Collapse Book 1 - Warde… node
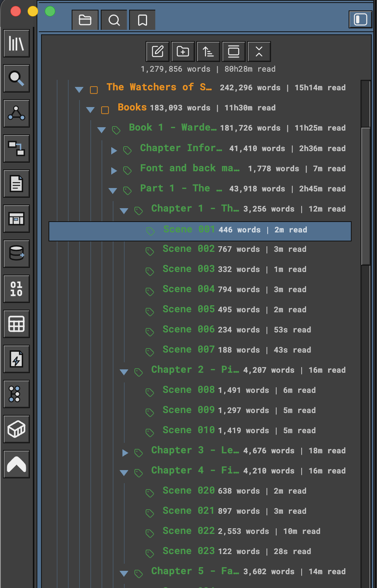The width and height of the screenshot is (377, 588). point(102,130)
